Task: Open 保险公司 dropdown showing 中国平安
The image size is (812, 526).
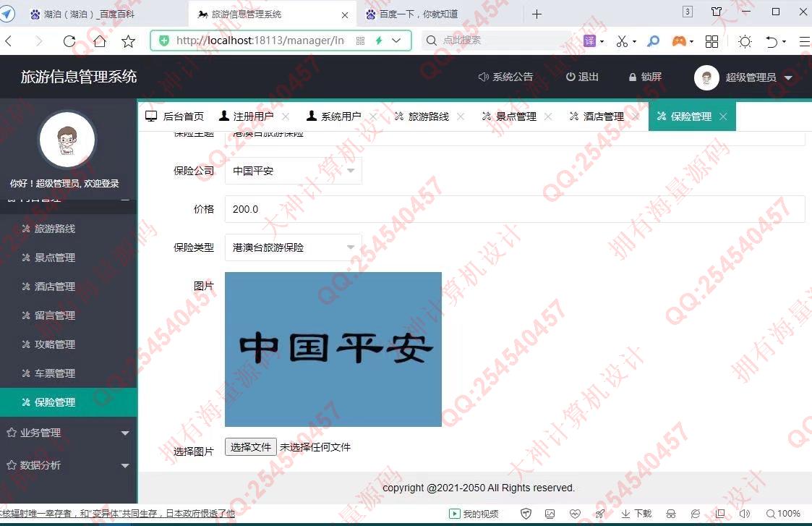Action: tap(293, 171)
